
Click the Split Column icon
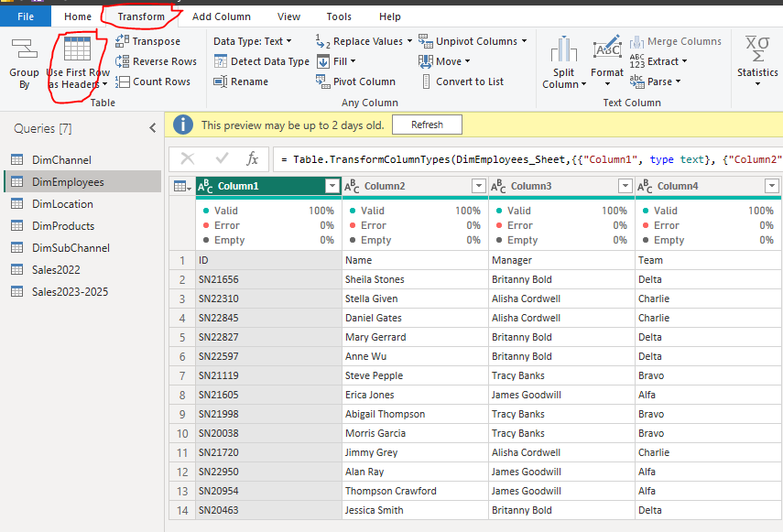pos(564,49)
